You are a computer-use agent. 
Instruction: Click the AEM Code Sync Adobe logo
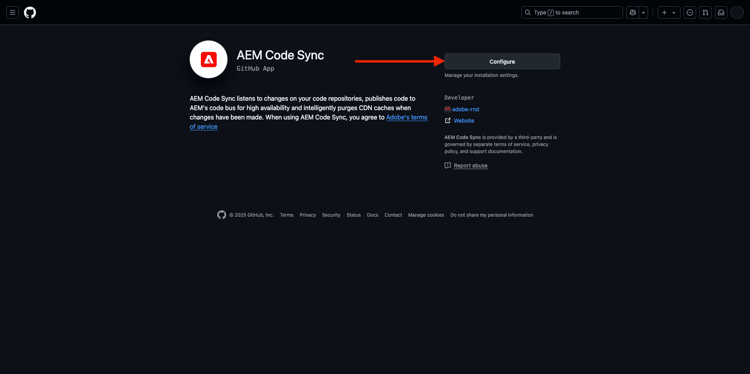(x=209, y=59)
